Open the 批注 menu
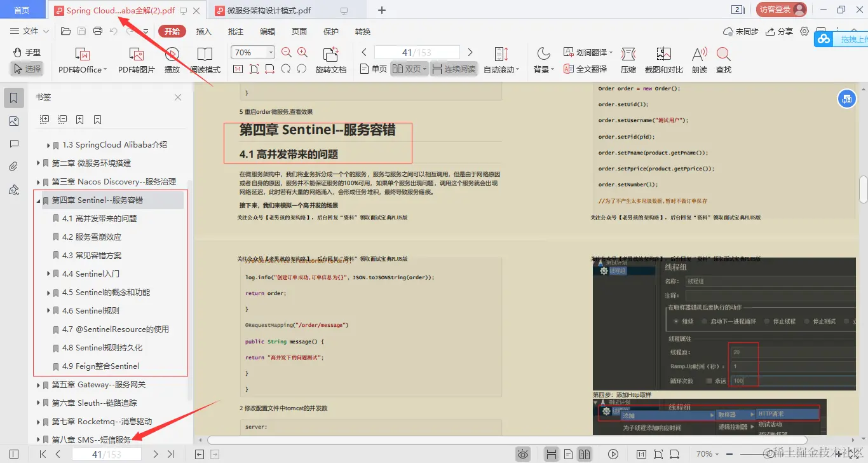 (235, 31)
